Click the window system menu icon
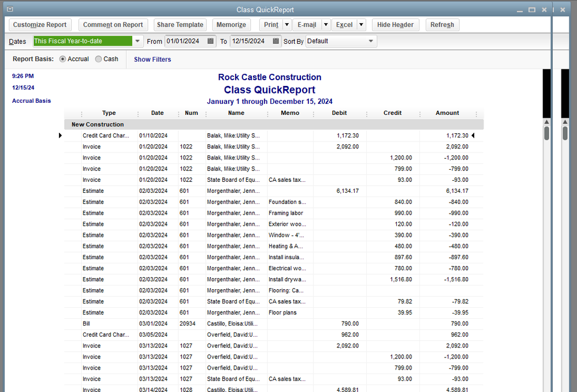 pos(10,9)
